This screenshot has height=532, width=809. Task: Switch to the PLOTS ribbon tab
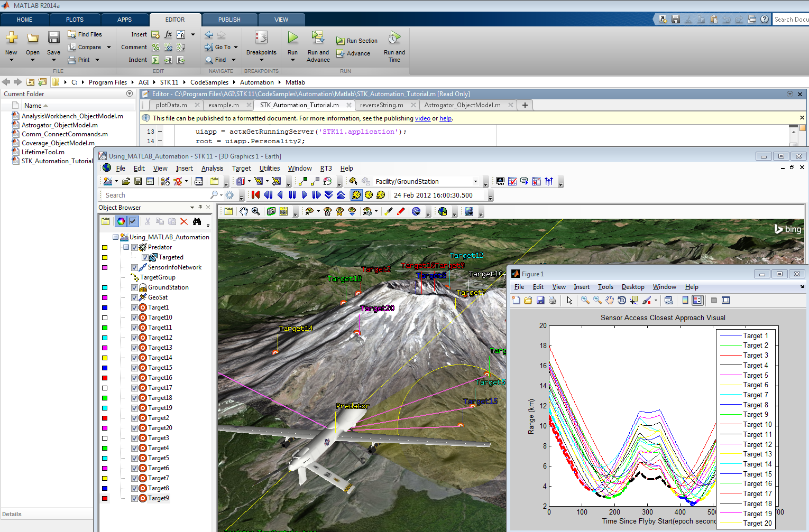click(x=75, y=20)
